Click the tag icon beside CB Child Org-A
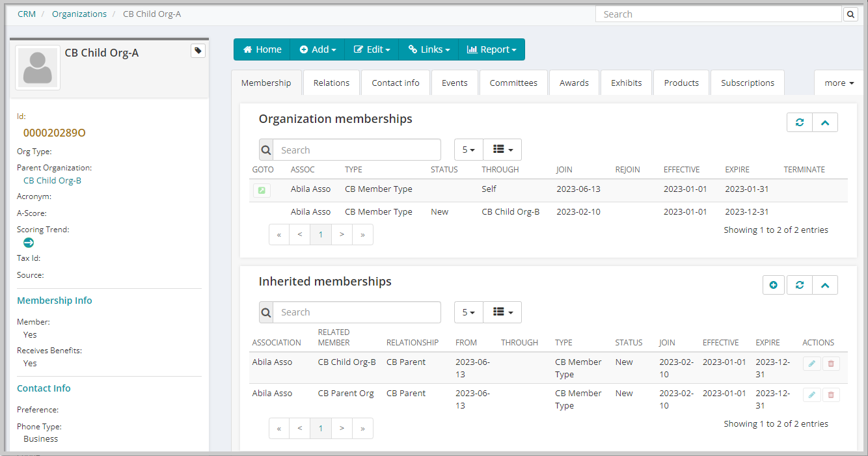This screenshot has width=868, height=456. coord(198,51)
